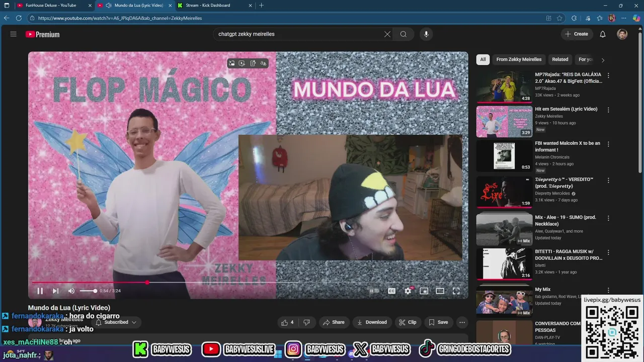
Task: Open the Copilot sidebar icon
Action: (636, 18)
